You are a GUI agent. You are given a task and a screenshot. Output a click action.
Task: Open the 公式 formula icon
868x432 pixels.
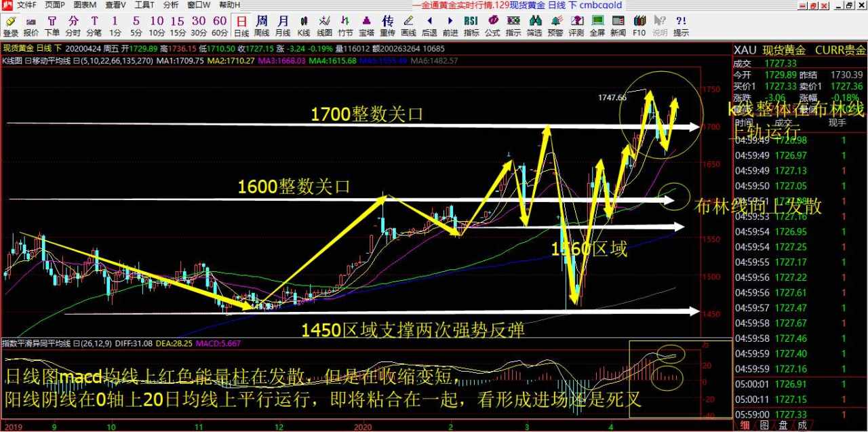pyautogui.click(x=492, y=26)
